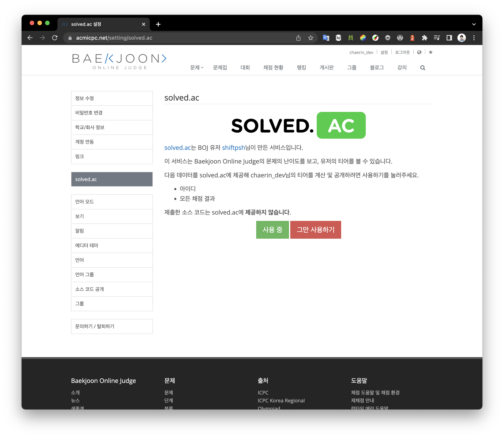Open the 문제집 menu item
The height and width of the screenshot is (438, 504).
(x=220, y=67)
